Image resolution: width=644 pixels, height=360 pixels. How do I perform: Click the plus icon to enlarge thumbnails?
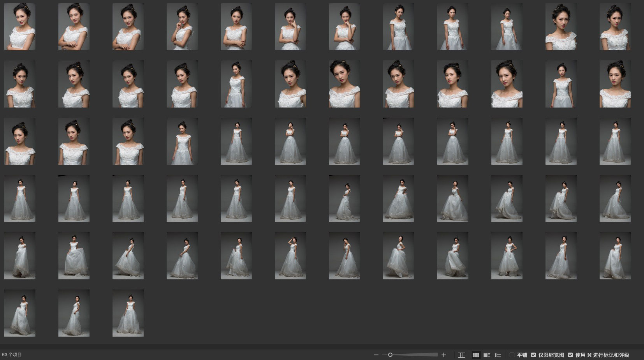(443, 355)
